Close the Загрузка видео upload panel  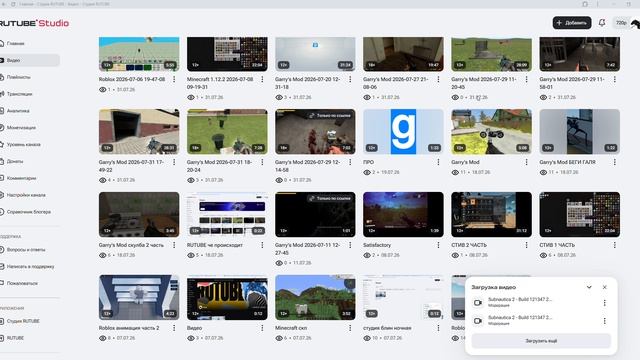(x=604, y=287)
